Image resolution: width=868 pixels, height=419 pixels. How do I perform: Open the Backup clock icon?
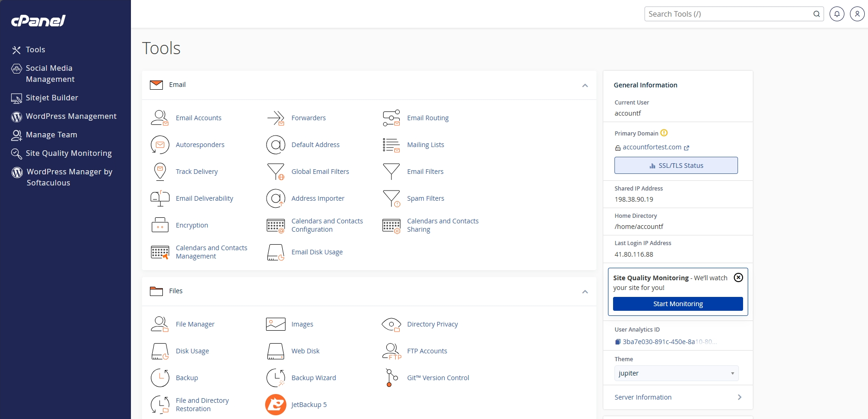click(x=160, y=378)
